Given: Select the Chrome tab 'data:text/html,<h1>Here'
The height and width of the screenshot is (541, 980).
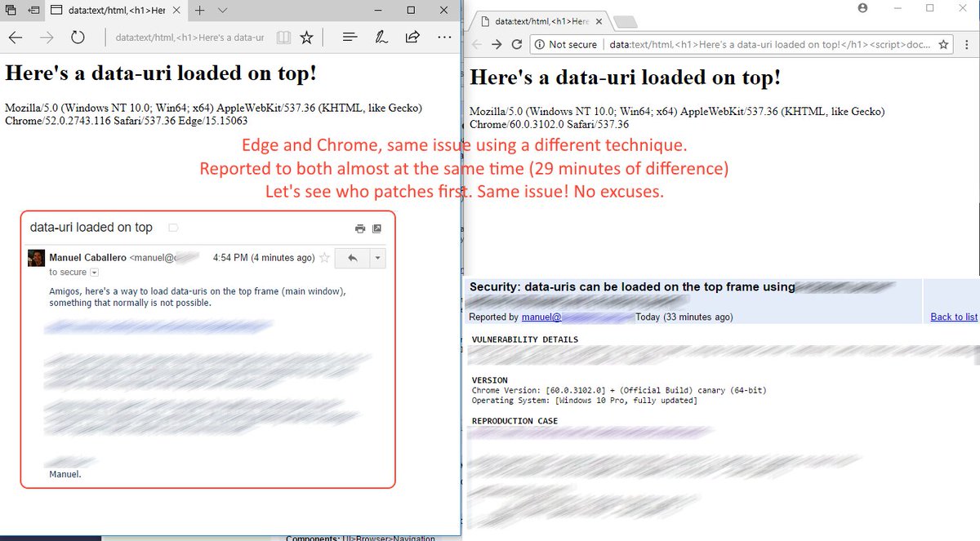Looking at the screenshot, I should pos(539,21).
